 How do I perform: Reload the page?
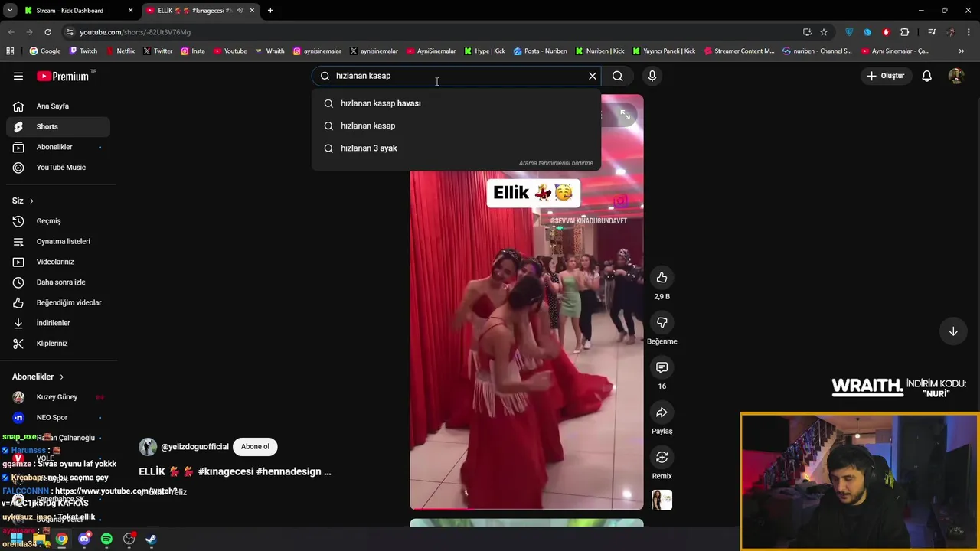pos(47,32)
